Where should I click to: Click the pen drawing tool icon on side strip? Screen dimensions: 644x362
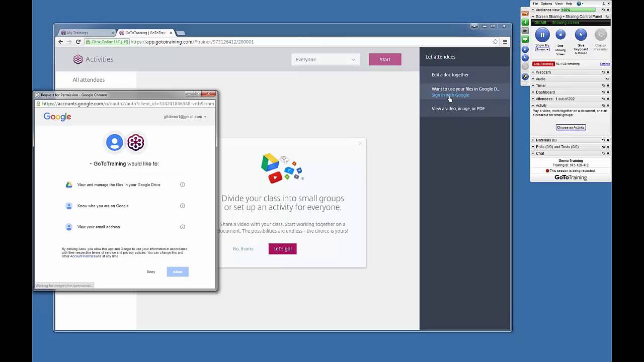coord(525,76)
